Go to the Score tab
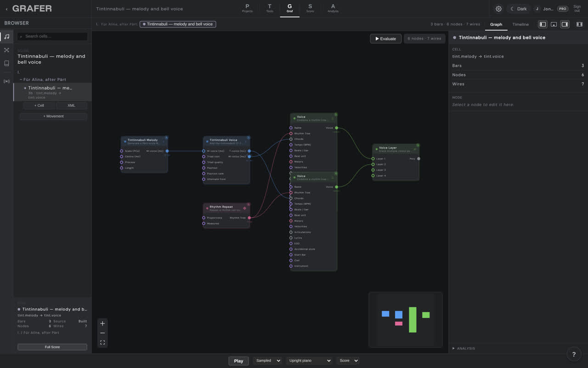Image resolution: width=588 pixels, height=368 pixels. click(x=310, y=8)
